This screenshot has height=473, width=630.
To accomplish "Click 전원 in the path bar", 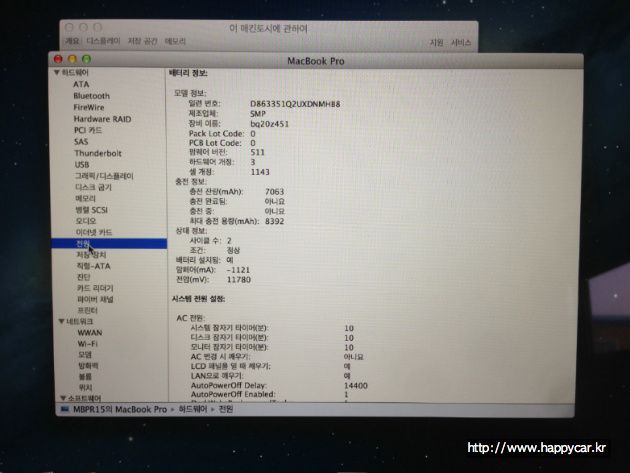I will (226, 410).
